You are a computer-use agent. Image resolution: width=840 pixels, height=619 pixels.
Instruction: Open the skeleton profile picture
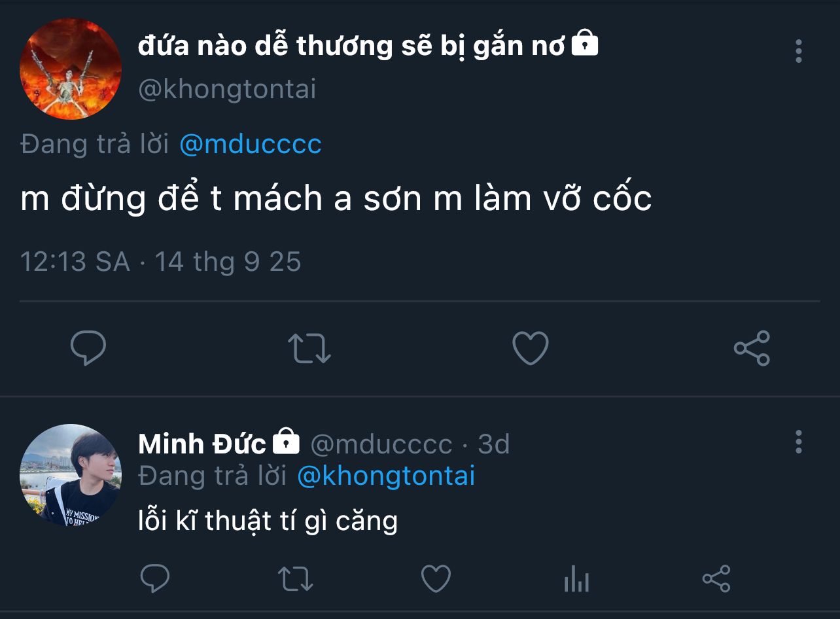(x=71, y=69)
